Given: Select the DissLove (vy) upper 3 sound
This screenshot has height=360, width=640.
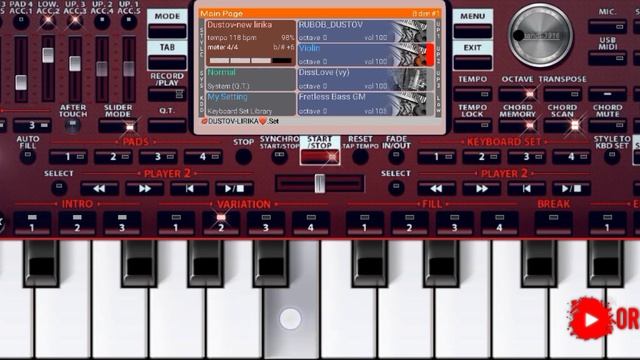Looking at the screenshot, I should pos(365,79).
